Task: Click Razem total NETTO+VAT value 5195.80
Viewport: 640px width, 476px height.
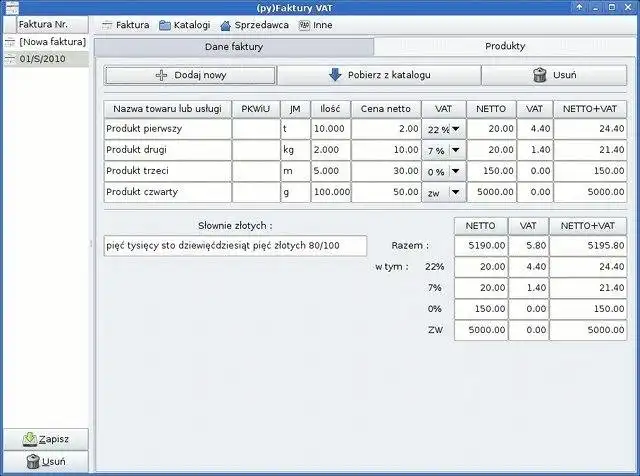Action: pyautogui.click(x=588, y=246)
